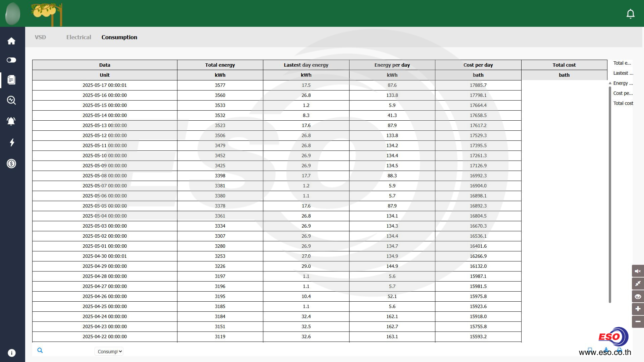This screenshot has height=362, width=644.
Task: Select the Consumption tab
Action: tap(119, 37)
